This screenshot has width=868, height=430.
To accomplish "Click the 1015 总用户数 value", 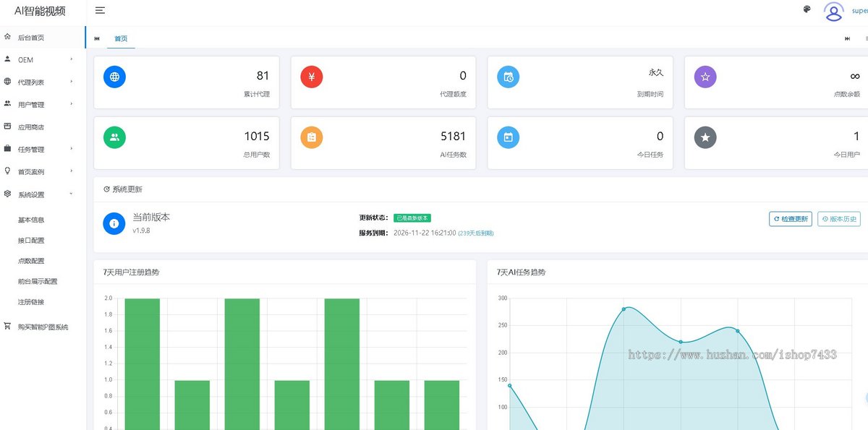I will coord(257,137).
